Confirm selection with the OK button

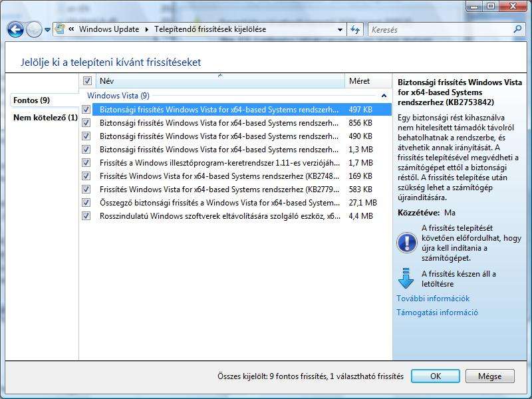point(436,376)
